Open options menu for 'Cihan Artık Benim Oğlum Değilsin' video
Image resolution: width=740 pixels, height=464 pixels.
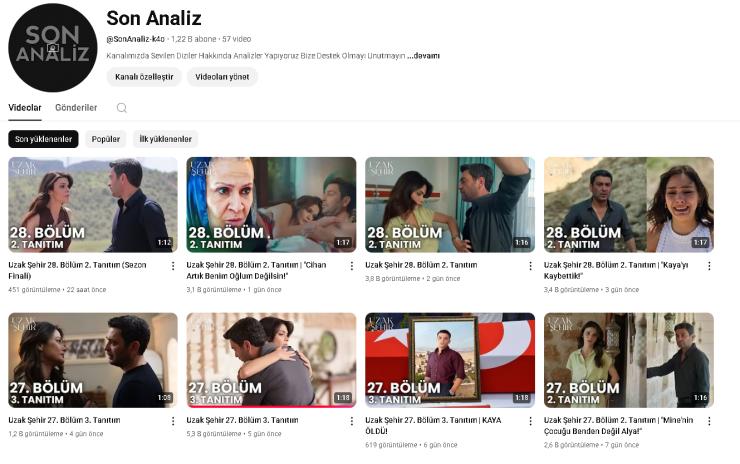(352, 266)
